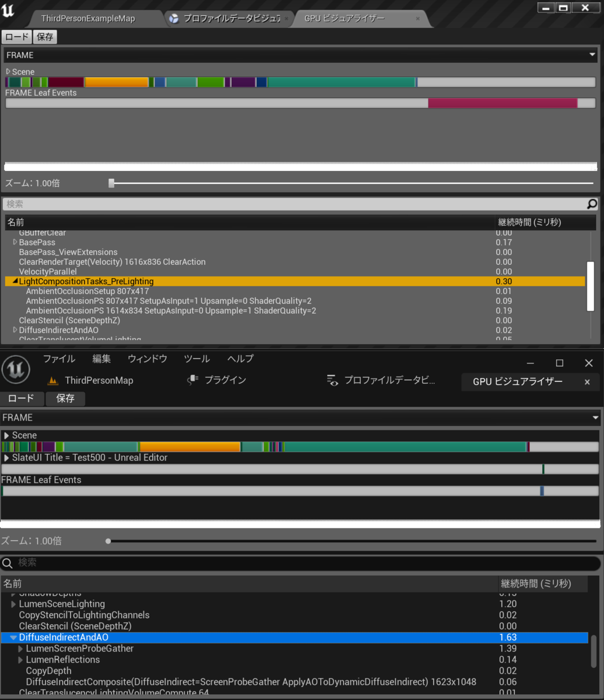The image size is (604, 700).
Task: Switch to the upper プロファイルデータビジュア tab
Action: pos(232,19)
